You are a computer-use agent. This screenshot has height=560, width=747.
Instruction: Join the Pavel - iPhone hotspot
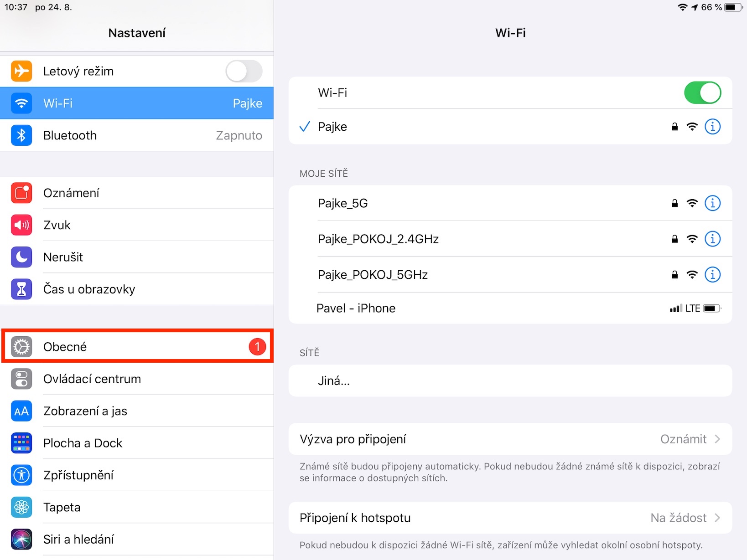pyautogui.click(x=510, y=308)
